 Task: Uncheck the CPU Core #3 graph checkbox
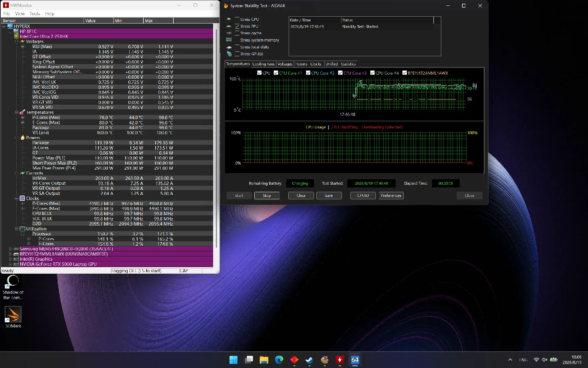click(340, 73)
